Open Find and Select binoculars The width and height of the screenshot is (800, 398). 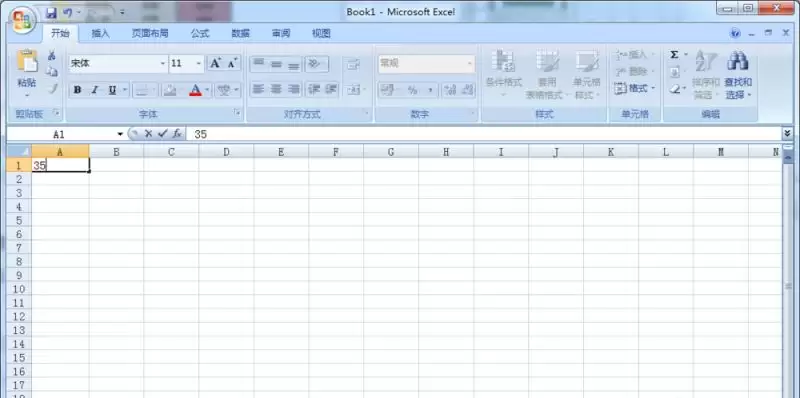coord(737,61)
